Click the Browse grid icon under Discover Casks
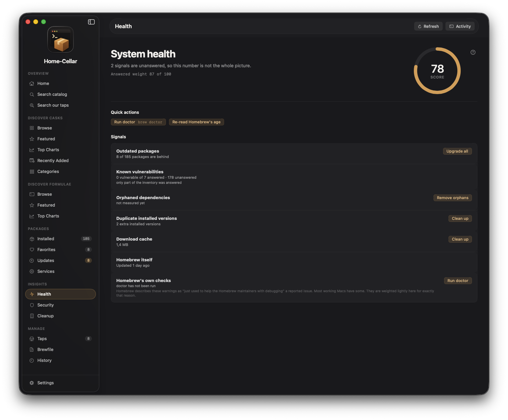The height and width of the screenshot is (420, 508). coord(32,128)
